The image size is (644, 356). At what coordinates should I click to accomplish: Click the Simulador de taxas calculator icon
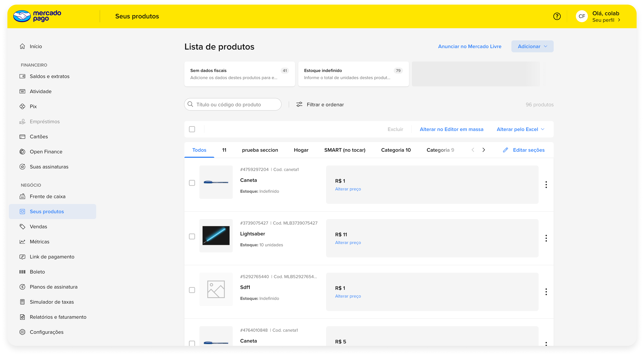click(22, 302)
